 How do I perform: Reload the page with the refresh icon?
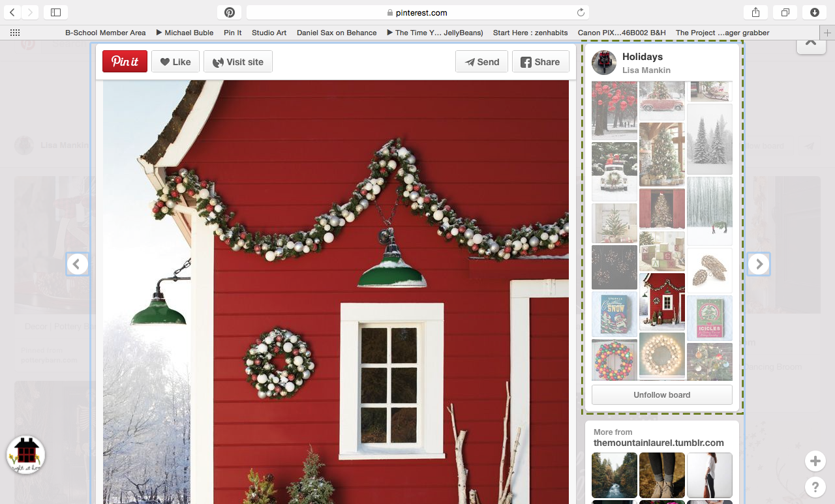tap(581, 12)
